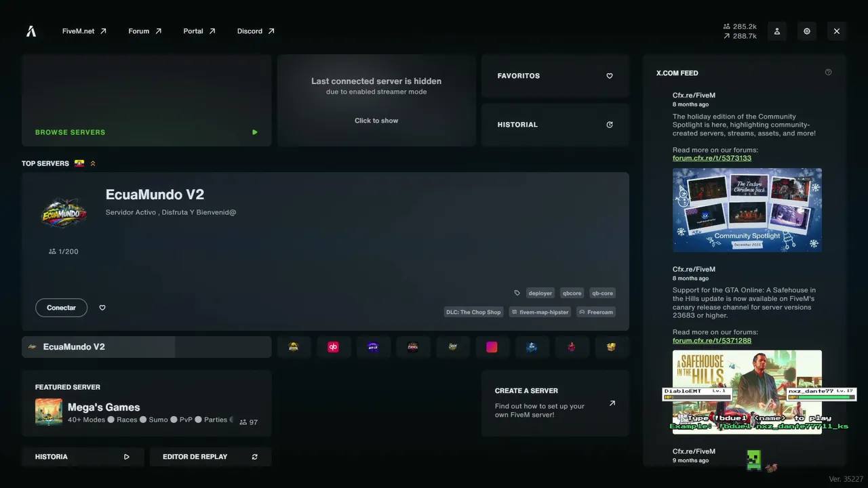This screenshot has height=488, width=868.
Task: Click the Create a Server arrow icon
Action: 612,403
